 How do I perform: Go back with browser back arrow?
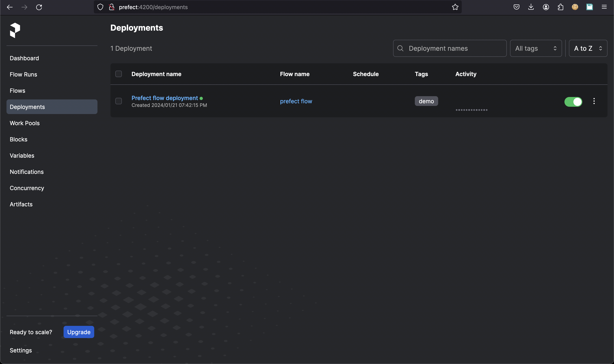pos(10,7)
